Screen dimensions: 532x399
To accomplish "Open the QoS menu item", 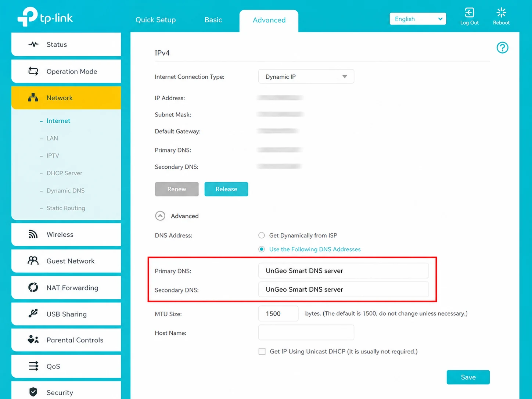I will coord(66,366).
